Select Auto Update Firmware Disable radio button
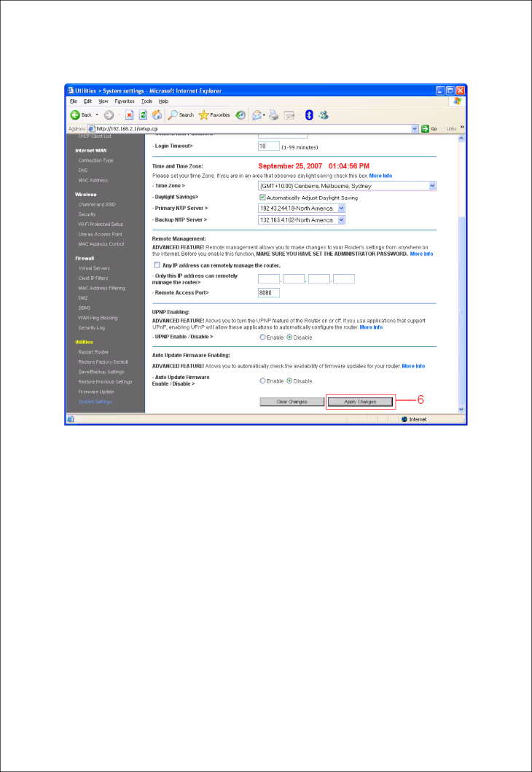Screen dimensions: 532x772 coord(289,381)
